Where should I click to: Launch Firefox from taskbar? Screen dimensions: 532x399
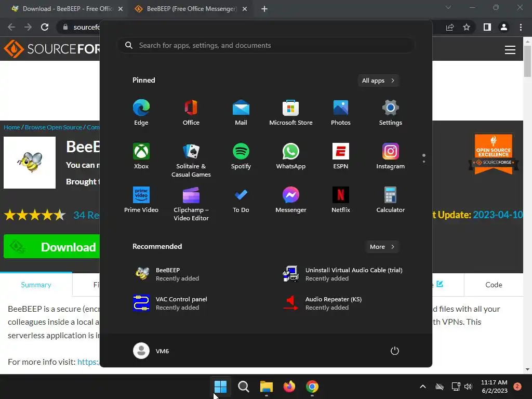click(289, 387)
